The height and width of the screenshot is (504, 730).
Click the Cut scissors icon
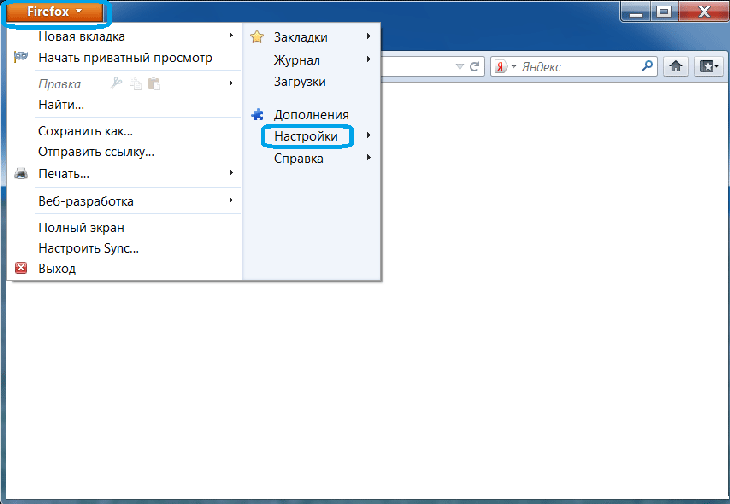[116, 83]
